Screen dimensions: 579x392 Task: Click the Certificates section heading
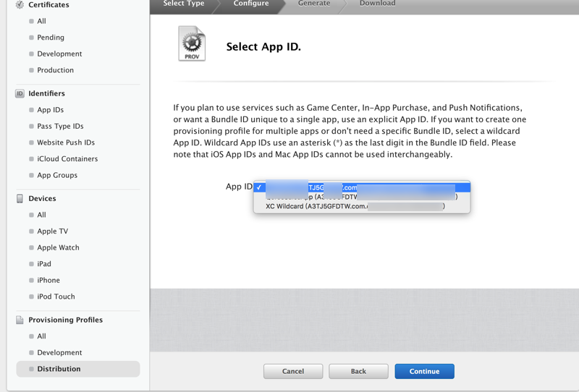tap(48, 4)
